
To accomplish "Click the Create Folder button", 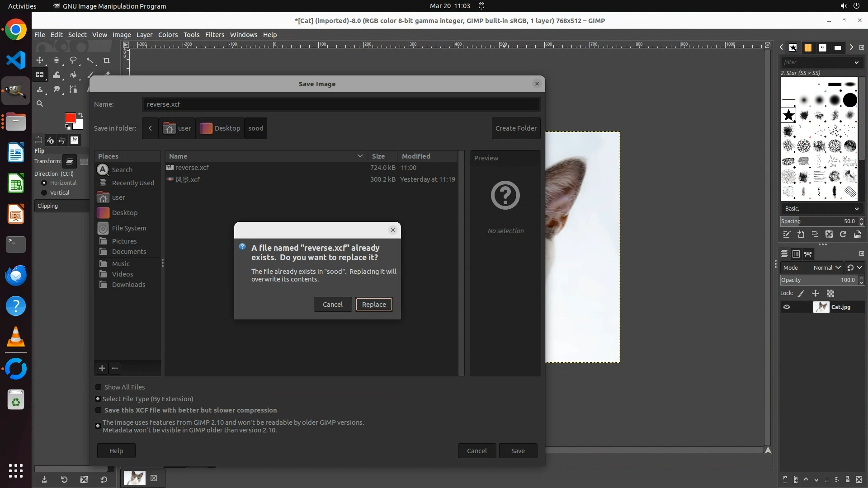I will pyautogui.click(x=516, y=128).
